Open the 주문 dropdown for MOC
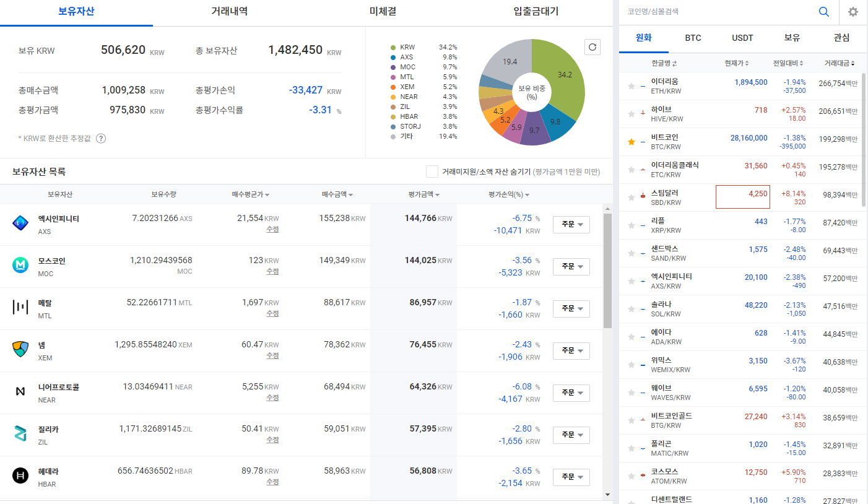Viewport: 868px width, 504px height. pos(571,267)
